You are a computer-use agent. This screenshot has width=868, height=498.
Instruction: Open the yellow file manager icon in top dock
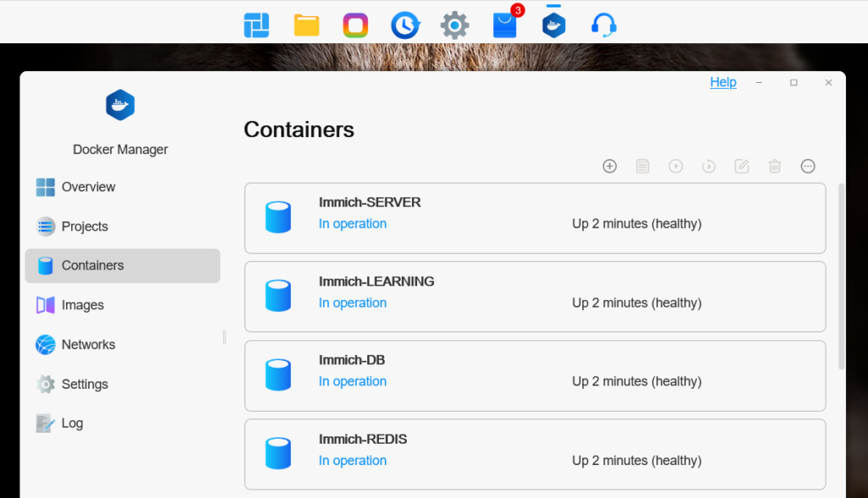pos(306,25)
